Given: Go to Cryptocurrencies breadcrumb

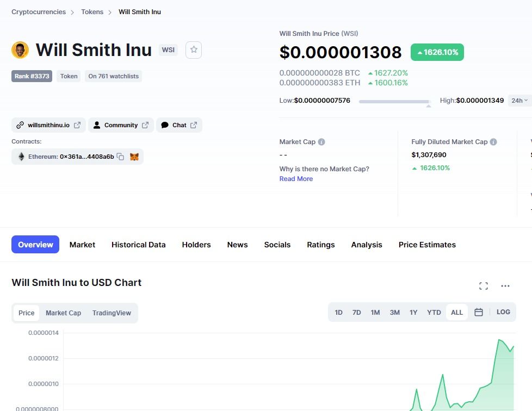Looking at the screenshot, I should coord(39,12).
